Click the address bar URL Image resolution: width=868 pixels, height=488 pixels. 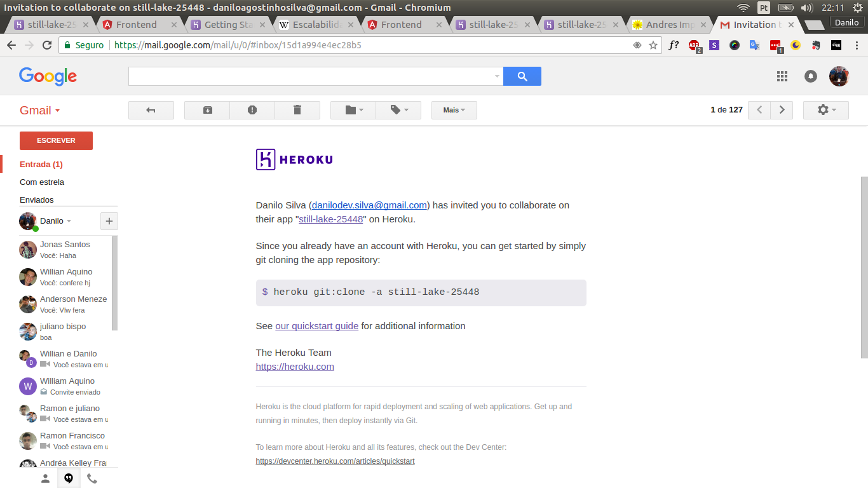[238, 45]
